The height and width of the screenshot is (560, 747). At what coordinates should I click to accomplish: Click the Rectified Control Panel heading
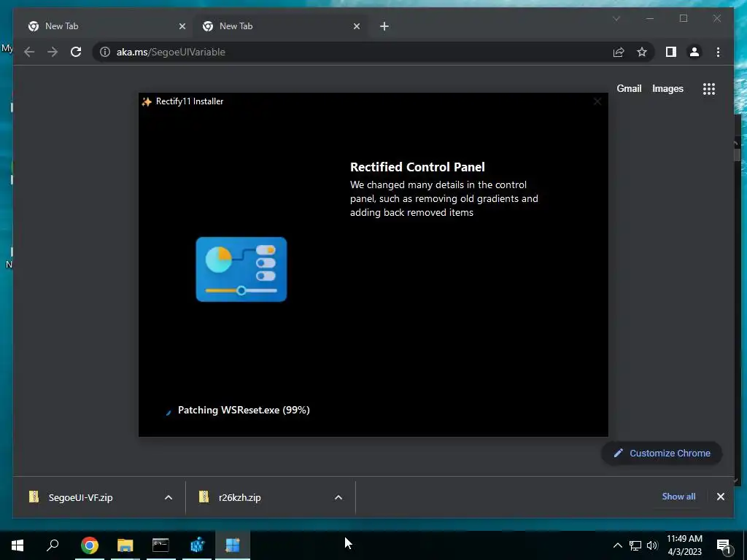point(417,167)
